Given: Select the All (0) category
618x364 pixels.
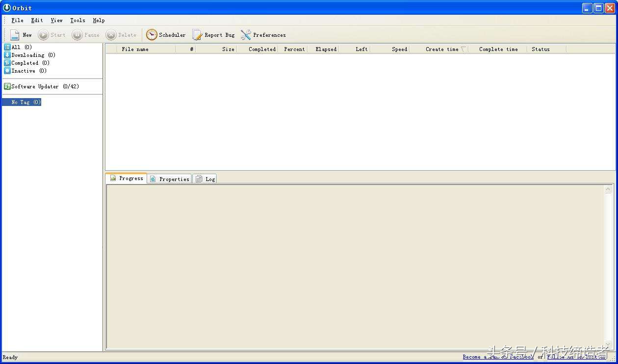Looking at the screenshot, I should [x=18, y=47].
